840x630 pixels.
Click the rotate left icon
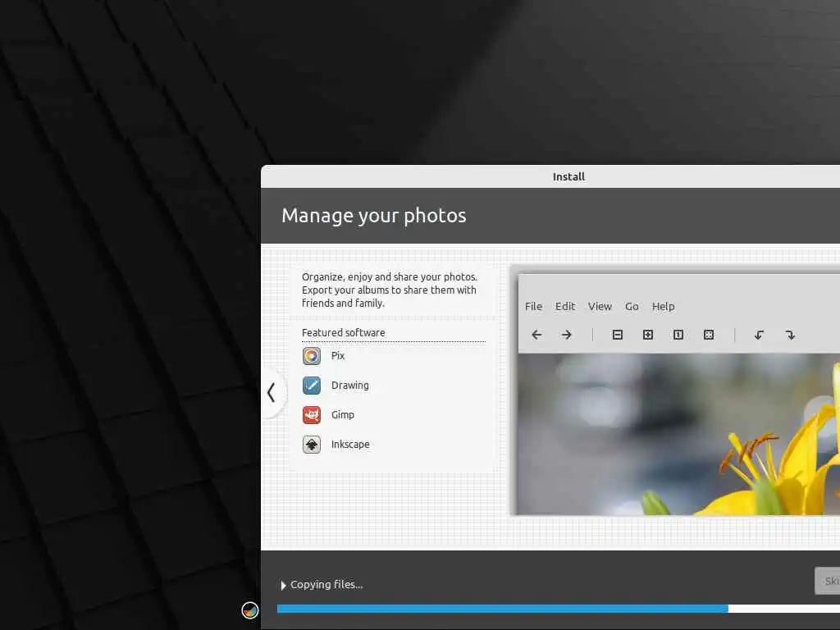point(759,336)
